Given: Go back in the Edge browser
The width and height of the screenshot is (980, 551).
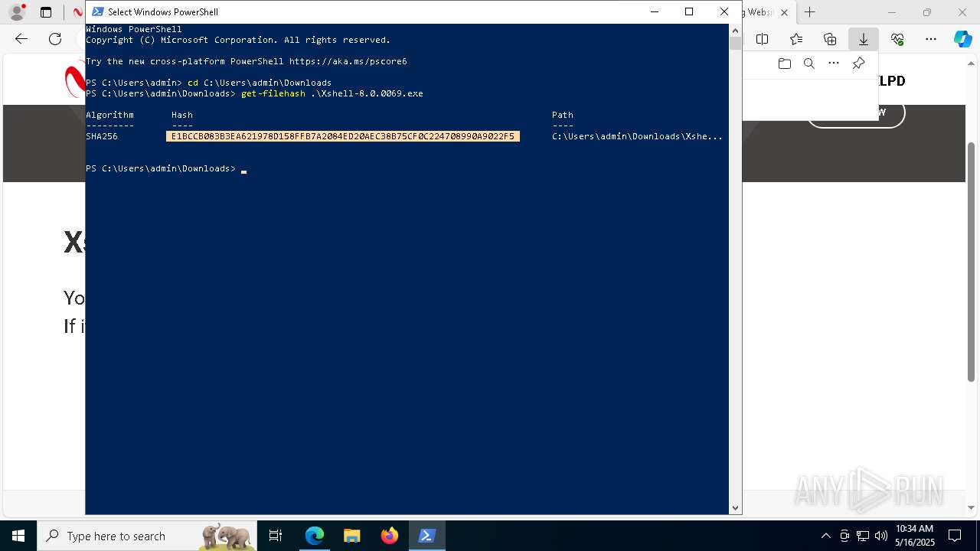Looking at the screenshot, I should (x=21, y=39).
